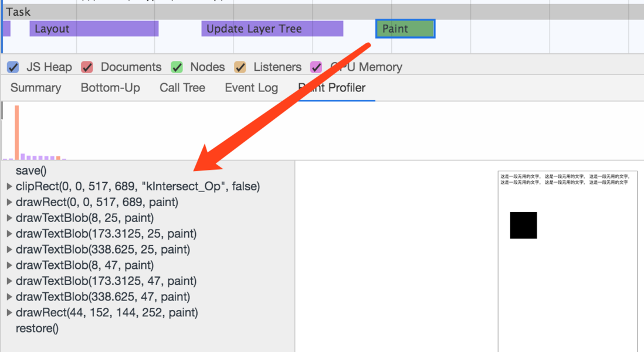This screenshot has width=644, height=352.
Task: Expand drawTextBlob(173.3125, 25, paint)
Action: (x=9, y=234)
